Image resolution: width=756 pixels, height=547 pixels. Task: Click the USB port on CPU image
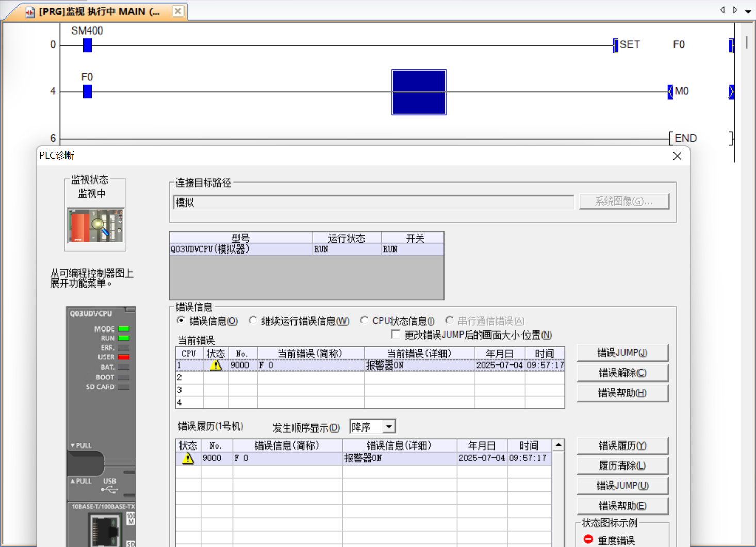tap(109, 488)
